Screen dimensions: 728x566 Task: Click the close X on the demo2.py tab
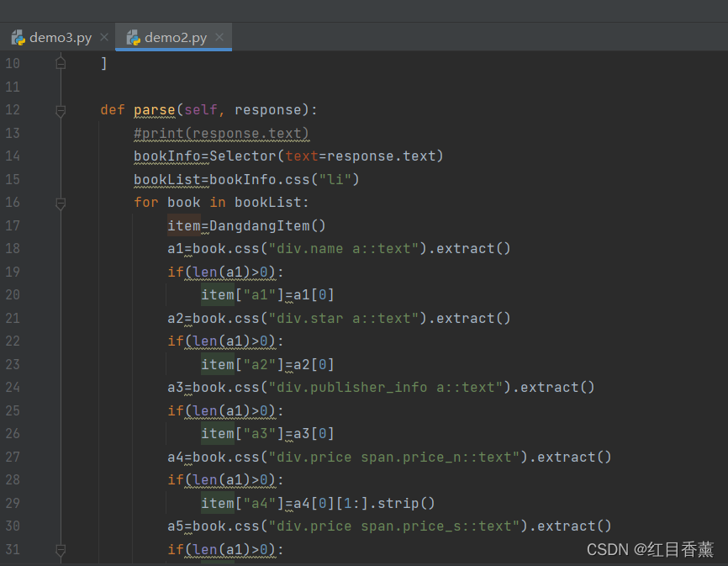[x=219, y=36]
